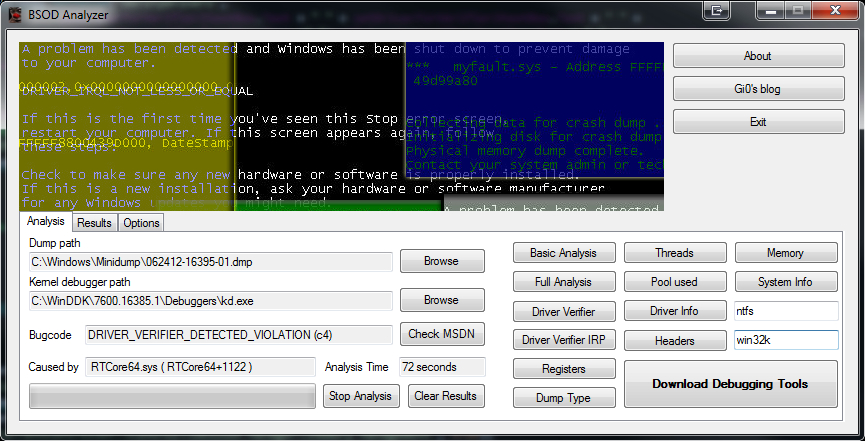This screenshot has width=865, height=441.
Task: Click the Driver Verifier IRP button
Action: pos(564,340)
